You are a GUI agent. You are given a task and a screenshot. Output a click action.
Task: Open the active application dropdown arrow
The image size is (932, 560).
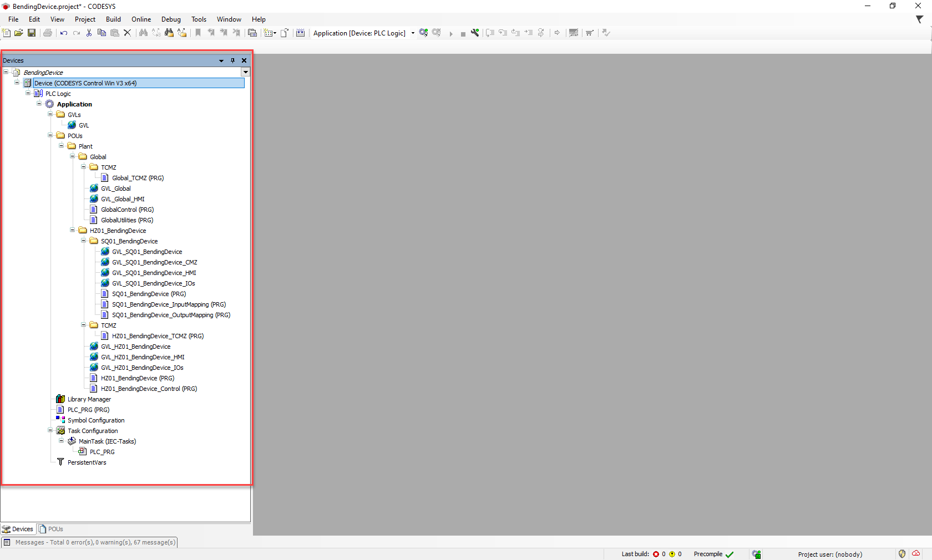413,33
